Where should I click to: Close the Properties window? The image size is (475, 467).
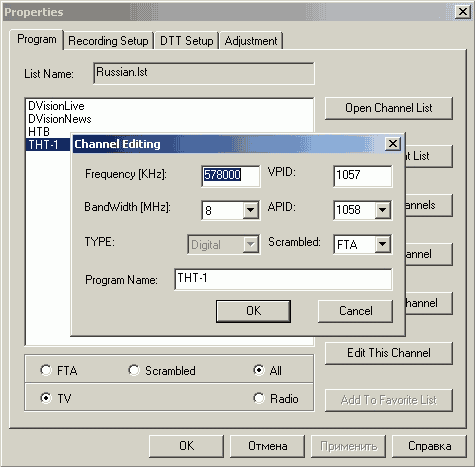coord(463,12)
